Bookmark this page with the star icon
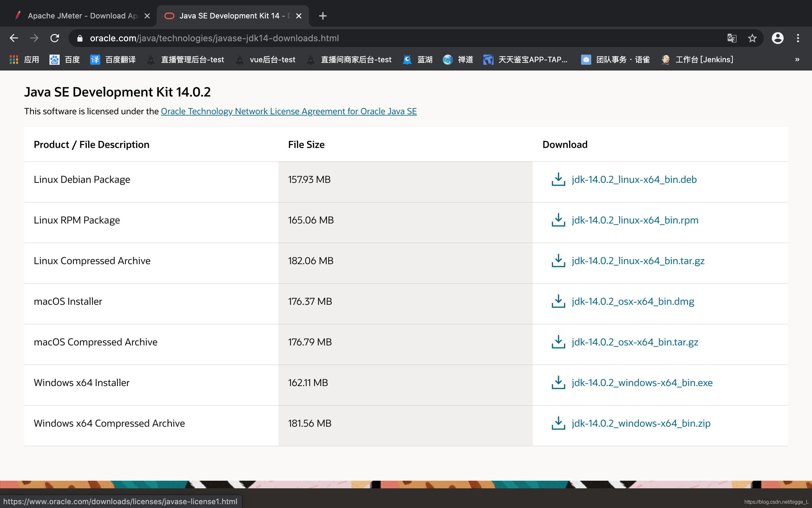The width and height of the screenshot is (812, 508). 752,38
